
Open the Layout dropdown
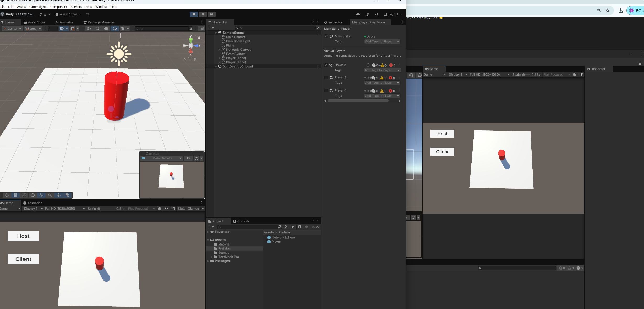pyautogui.click(x=393, y=14)
